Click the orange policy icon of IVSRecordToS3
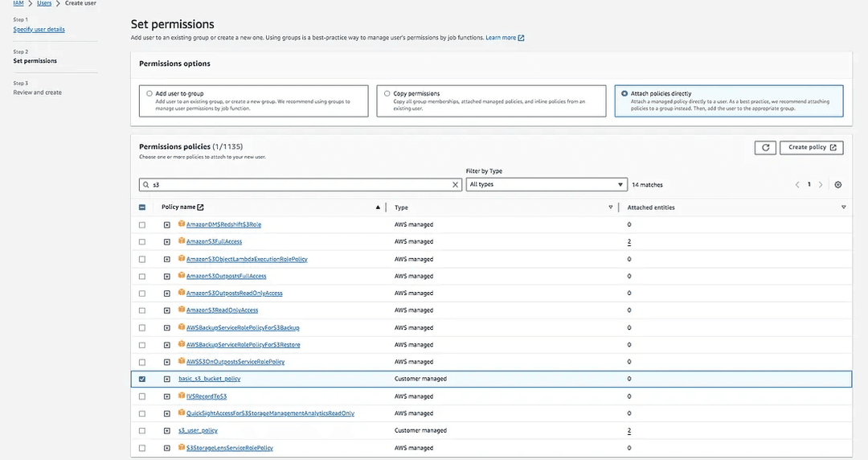The width and height of the screenshot is (868, 460). pos(182,396)
